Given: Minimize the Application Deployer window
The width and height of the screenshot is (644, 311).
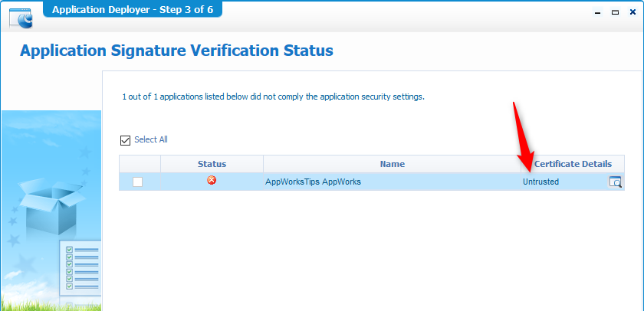Looking at the screenshot, I should point(598,13).
